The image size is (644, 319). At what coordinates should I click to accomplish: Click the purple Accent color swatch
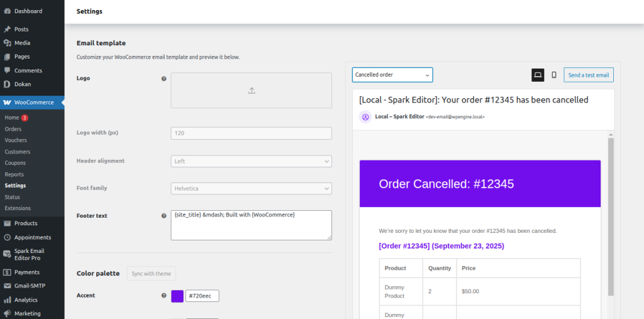(x=177, y=296)
